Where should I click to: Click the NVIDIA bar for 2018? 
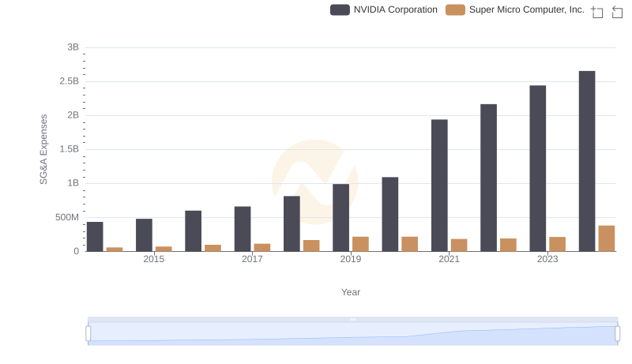(292, 223)
